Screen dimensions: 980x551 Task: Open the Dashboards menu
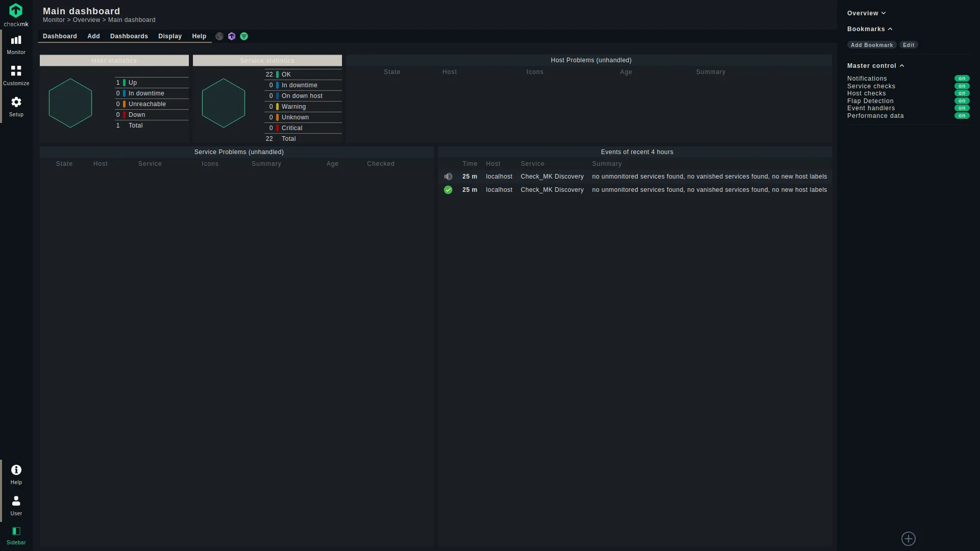pyautogui.click(x=129, y=36)
